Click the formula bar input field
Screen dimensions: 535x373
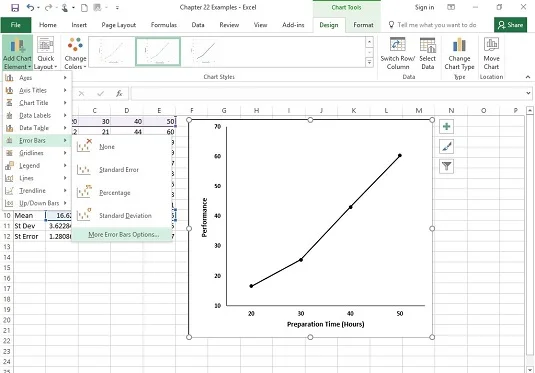point(328,94)
